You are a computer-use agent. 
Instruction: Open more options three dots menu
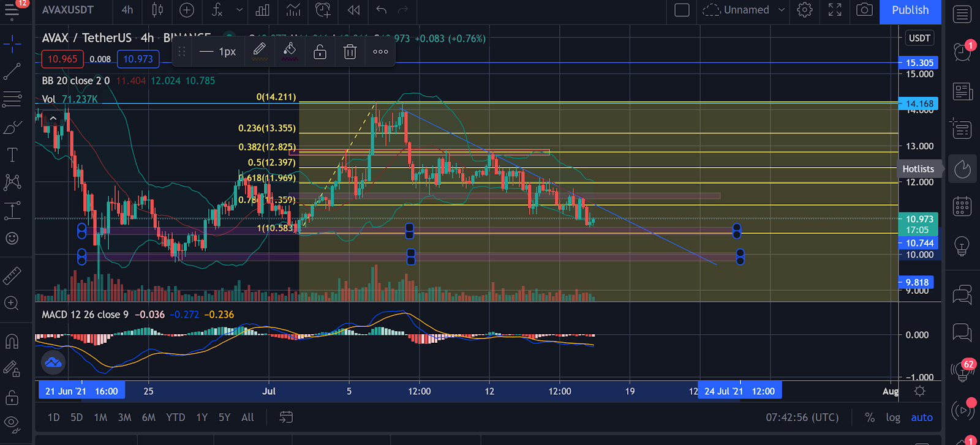380,52
